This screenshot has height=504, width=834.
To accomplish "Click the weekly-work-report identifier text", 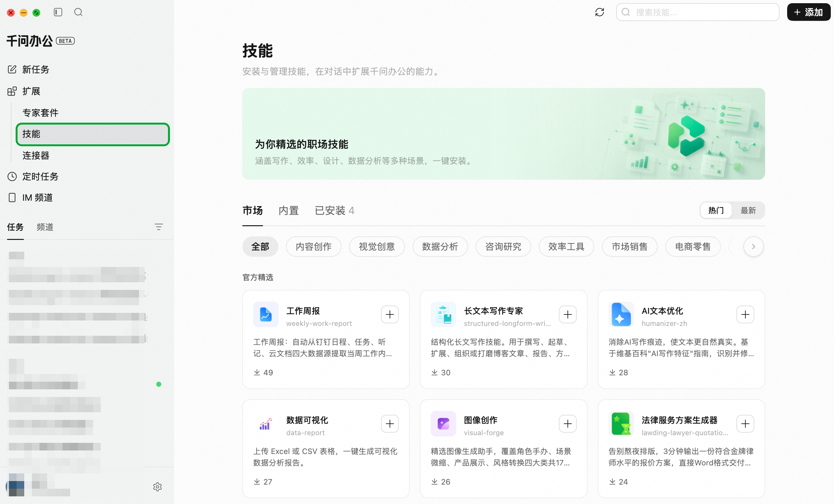I will pos(319,323).
